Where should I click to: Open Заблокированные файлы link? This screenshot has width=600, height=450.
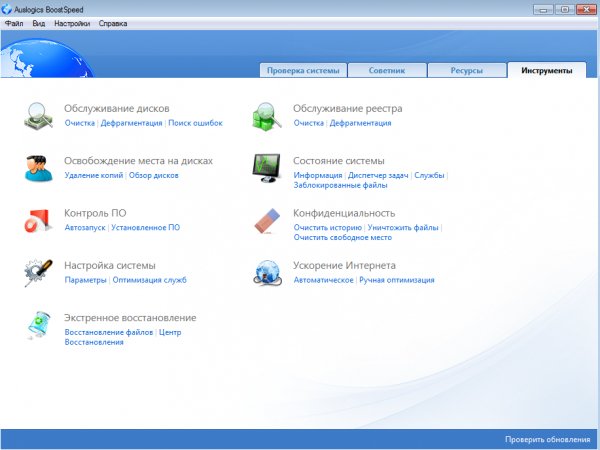tap(340, 185)
